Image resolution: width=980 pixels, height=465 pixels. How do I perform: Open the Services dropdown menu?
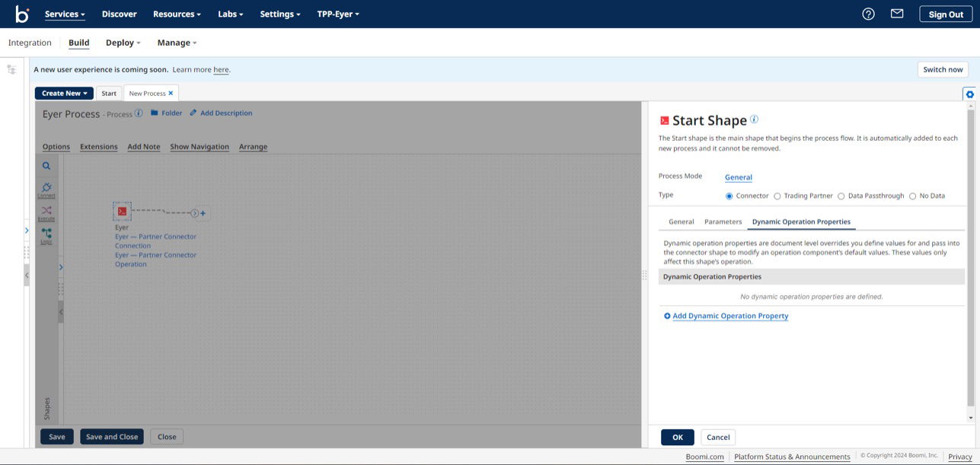65,14
